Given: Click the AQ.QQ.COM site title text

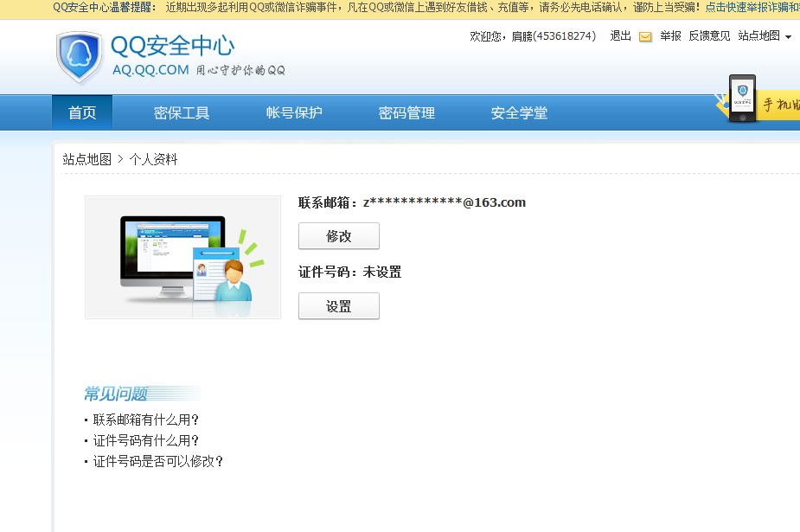Looking at the screenshot, I should [x=150, y=70].
